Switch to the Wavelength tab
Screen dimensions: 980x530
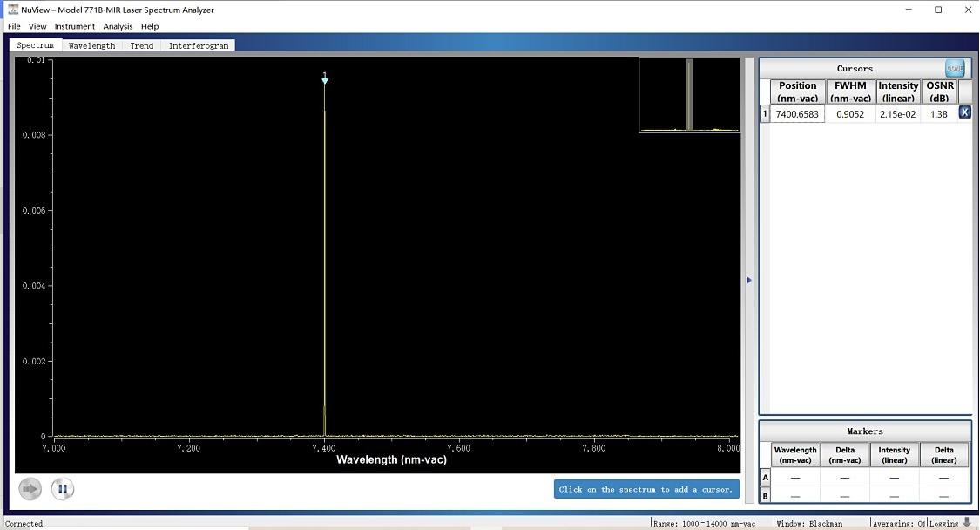click(91, 45)
